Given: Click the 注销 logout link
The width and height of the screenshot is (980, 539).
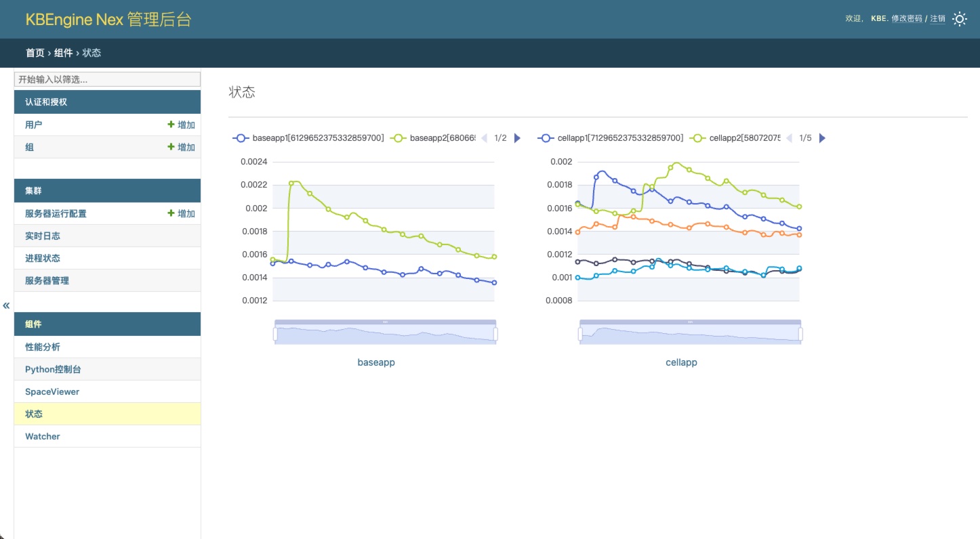Looking at the screenshot, I should pos(937,19).
